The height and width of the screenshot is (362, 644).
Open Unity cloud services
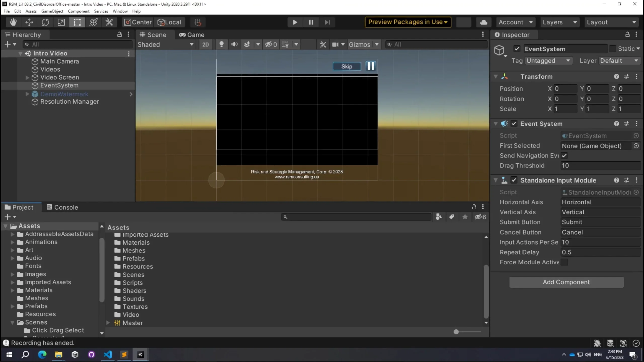pos(484,22)
